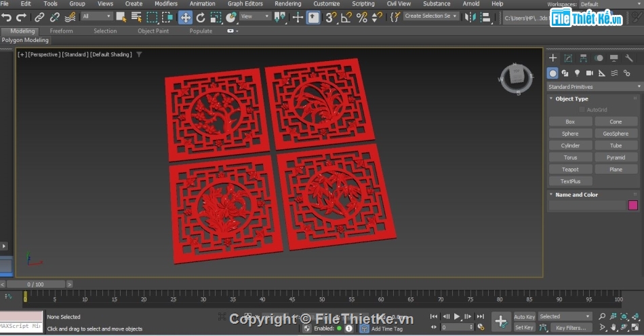Open the Create Selection Set dropdown
The image size is (644, 336).
pyautogui.click(x=430, y=16)
